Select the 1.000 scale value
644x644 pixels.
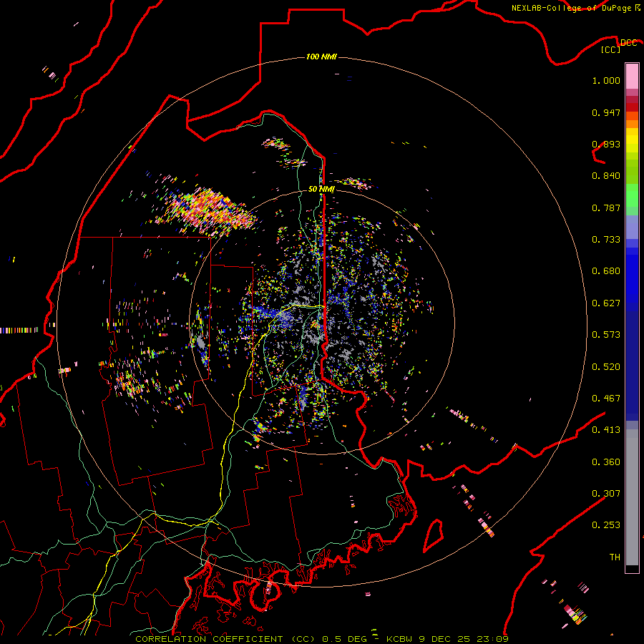tap(606, 80)
